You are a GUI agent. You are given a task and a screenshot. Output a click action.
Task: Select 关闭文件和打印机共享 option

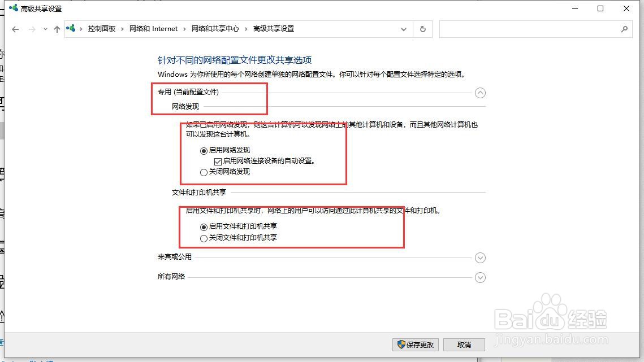tap(204, 238)
